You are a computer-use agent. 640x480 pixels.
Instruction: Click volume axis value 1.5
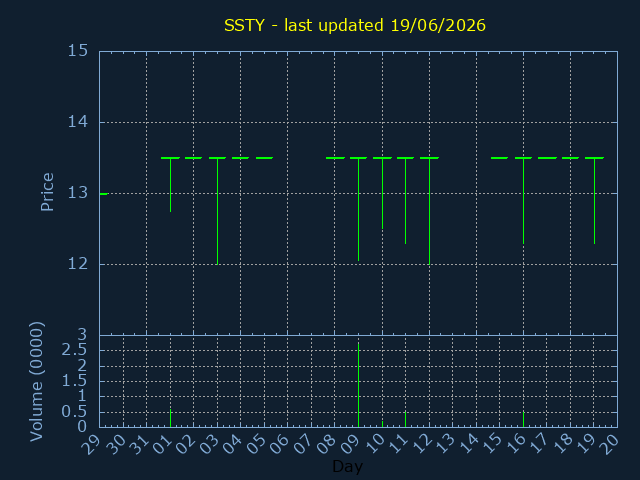[x=74, y=381]
